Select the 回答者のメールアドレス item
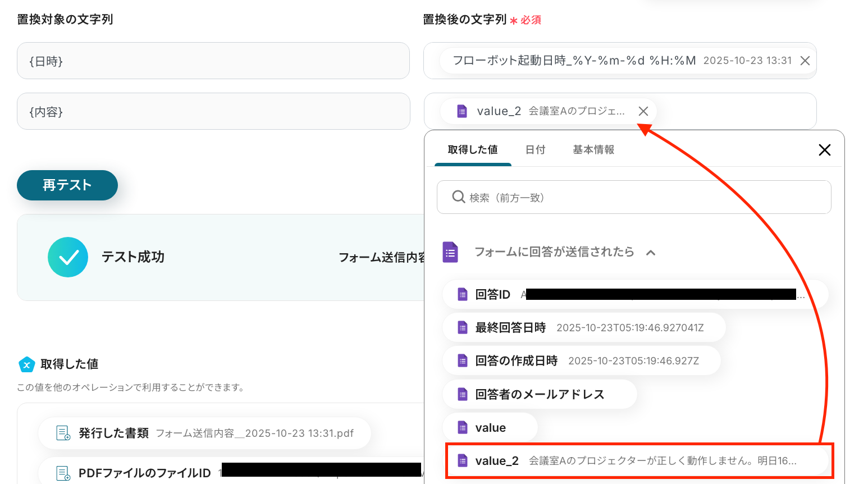Image resolution: width=868 pixels, height=484 pixels. [x=540, y=394]
